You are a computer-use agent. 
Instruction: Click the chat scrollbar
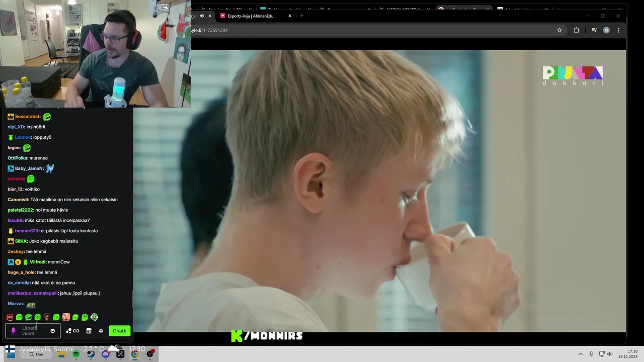coord(133,299)
